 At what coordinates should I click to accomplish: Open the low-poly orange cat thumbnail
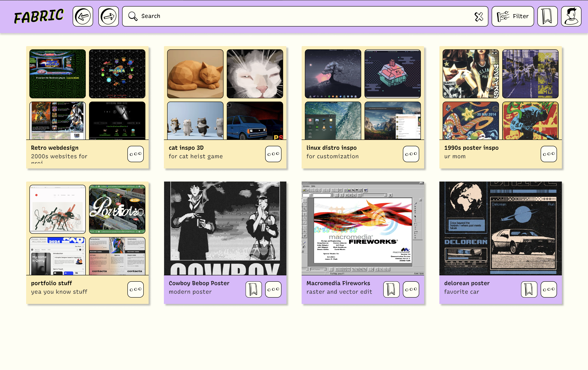click(195, 74)
